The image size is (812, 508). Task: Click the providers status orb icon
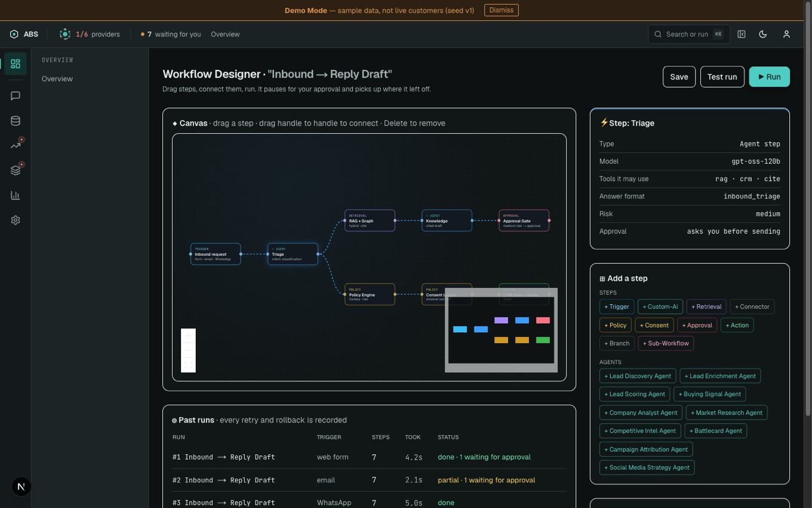64,34
